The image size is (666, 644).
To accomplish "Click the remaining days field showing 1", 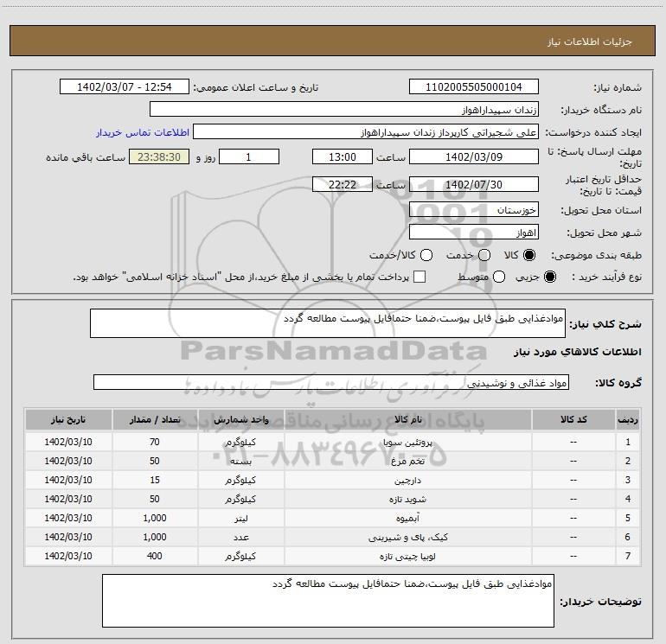I will click(x=249, y=156).
